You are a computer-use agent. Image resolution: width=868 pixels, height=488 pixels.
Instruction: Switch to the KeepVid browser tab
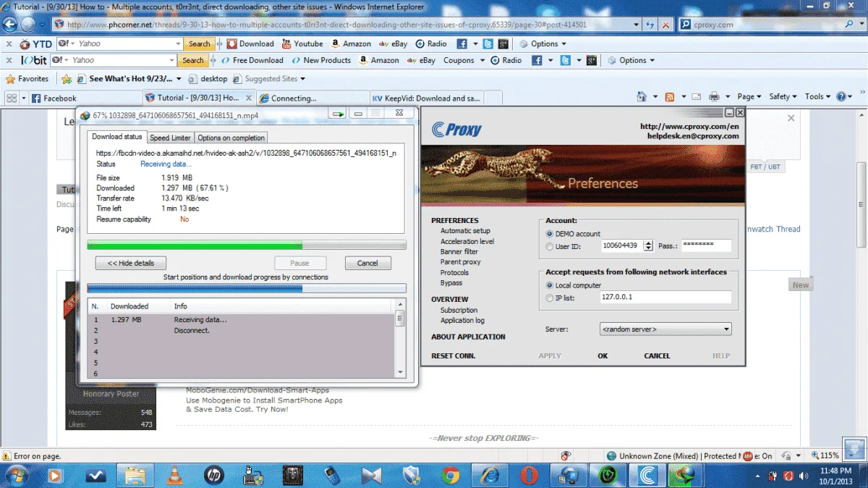point(427,98)
